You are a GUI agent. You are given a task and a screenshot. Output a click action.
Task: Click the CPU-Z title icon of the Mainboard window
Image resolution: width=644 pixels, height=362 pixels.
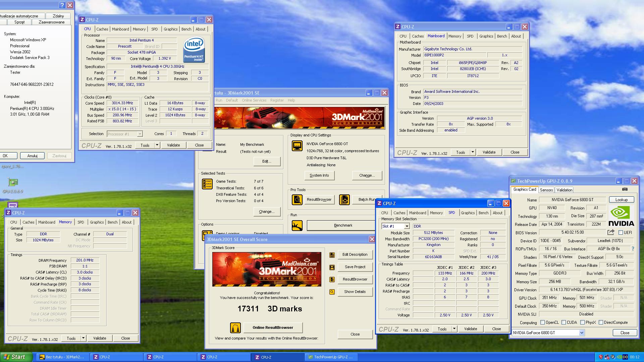click(398, 27)
